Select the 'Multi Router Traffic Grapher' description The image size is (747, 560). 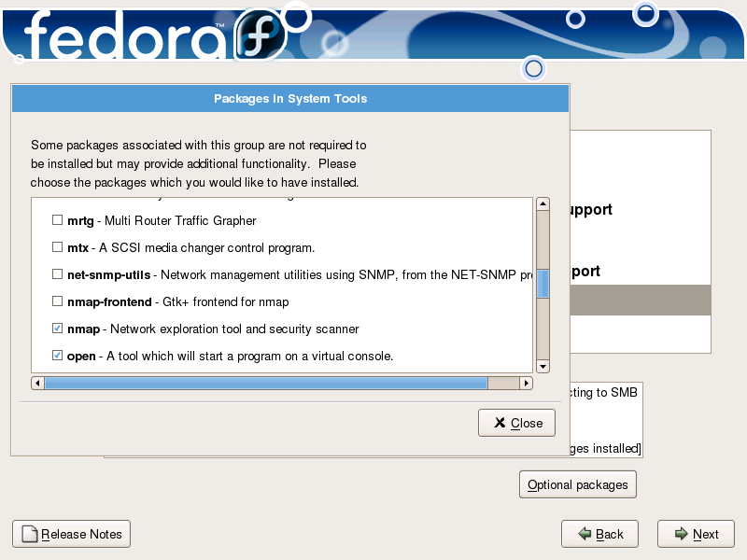tap(180, 220)
